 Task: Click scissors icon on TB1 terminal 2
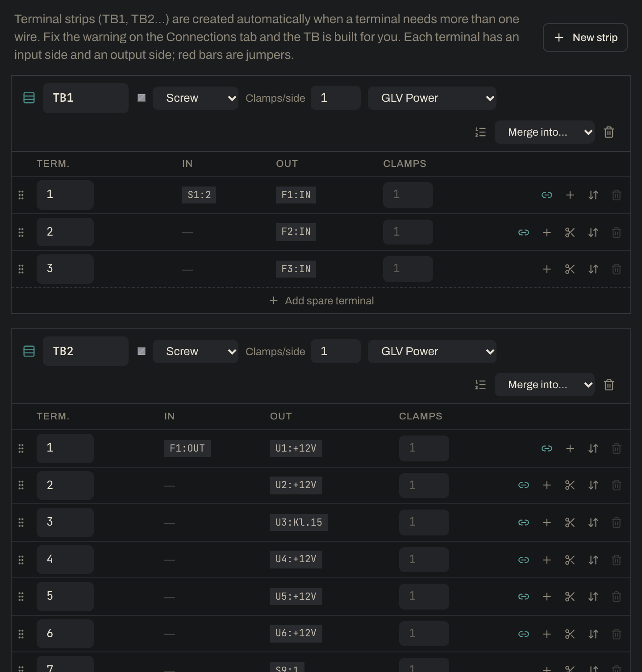[570, 232]
